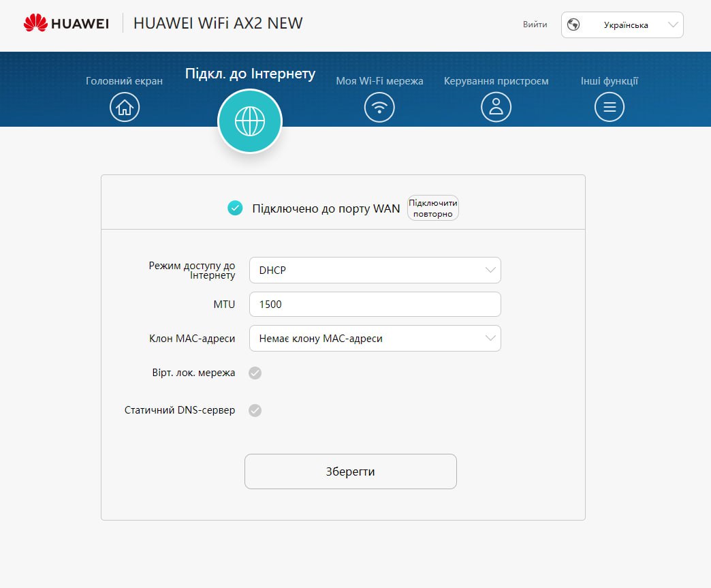711x588 pixels.
Task: Open other functions hamburger icon
Action: (x=609, y=107)
